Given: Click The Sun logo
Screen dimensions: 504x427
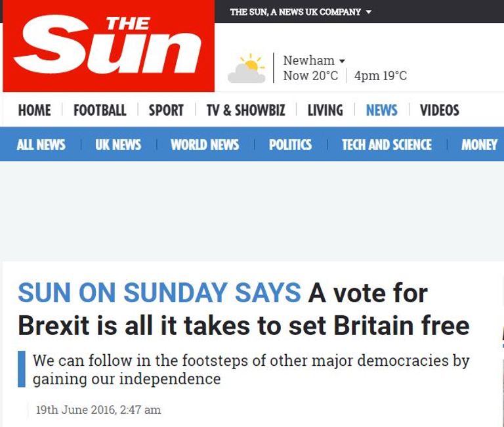Looking at the screenshot, I should (x=108, y=46).
